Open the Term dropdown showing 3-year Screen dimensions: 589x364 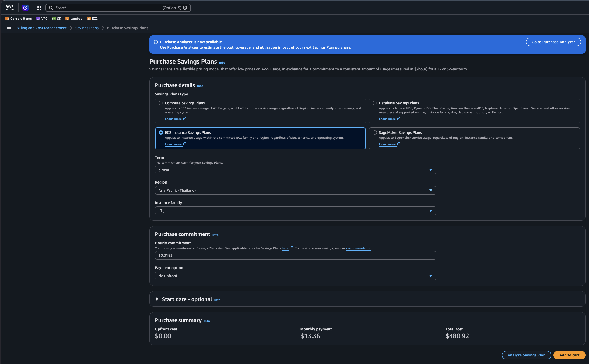[296, 170]
